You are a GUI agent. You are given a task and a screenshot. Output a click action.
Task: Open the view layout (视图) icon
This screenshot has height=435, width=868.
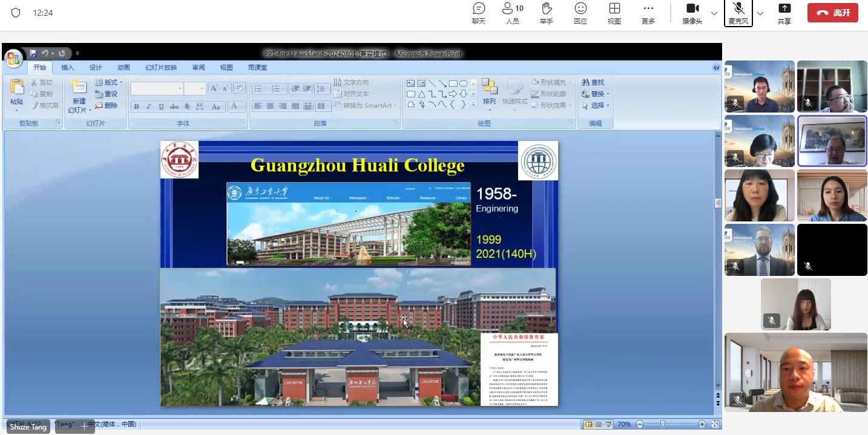click(x=614, y=13)
